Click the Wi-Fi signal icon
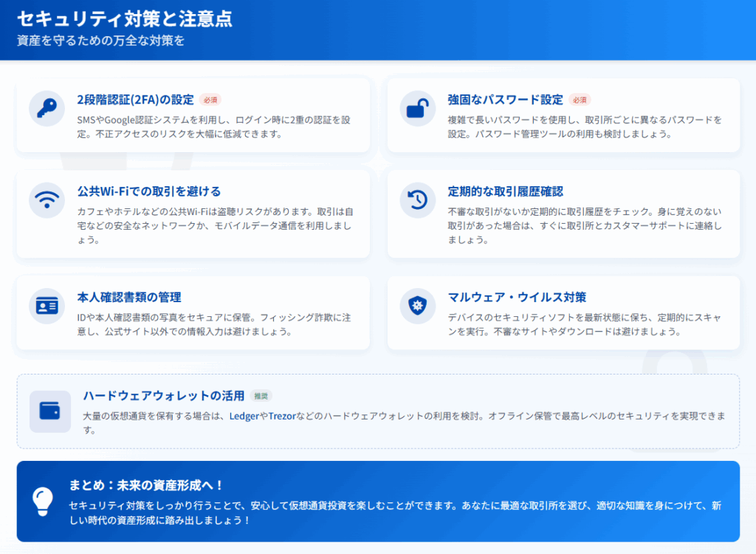 pos(47,200)
